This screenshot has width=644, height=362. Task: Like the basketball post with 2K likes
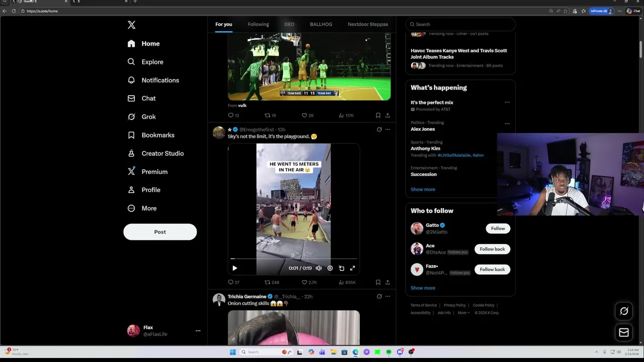coord(307,115)
